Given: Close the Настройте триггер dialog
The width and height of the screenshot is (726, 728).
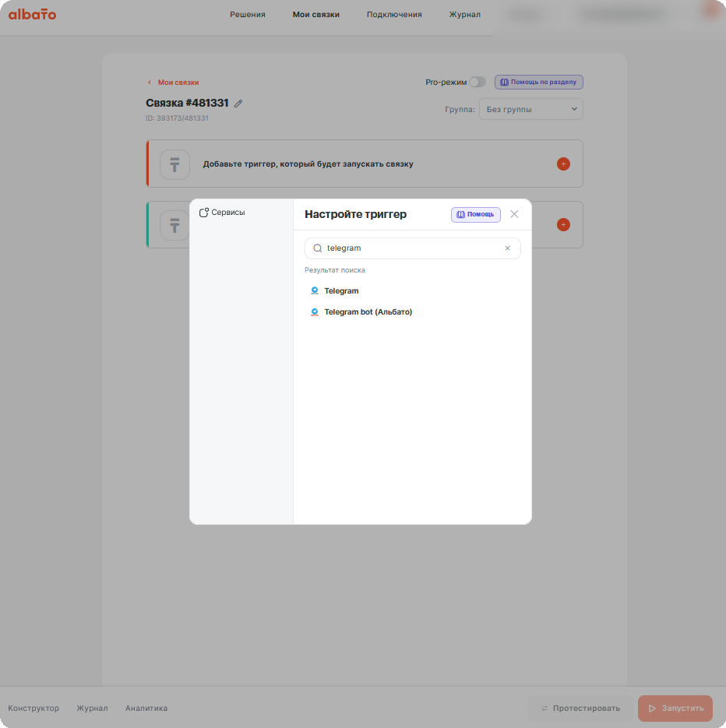Looking at the screenshot, I should pyautogui.click(x=514, y=214).
